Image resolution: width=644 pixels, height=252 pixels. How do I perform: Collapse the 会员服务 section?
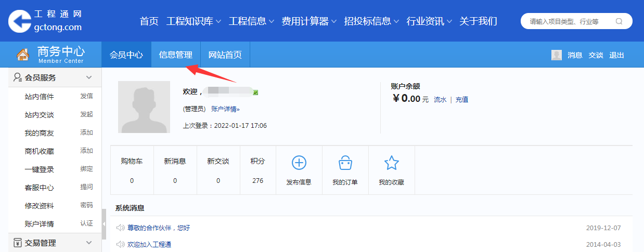(89, 77)
